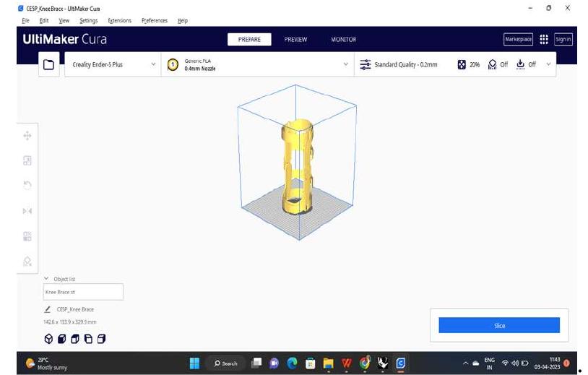This screenshot has width=588, height=375.
Task: Open File Explorer from taskbar
Action: point(328,363)
